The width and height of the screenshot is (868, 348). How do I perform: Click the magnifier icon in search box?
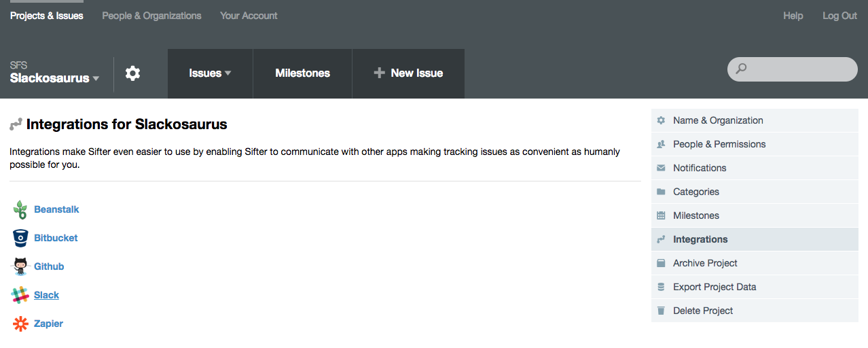742,69
